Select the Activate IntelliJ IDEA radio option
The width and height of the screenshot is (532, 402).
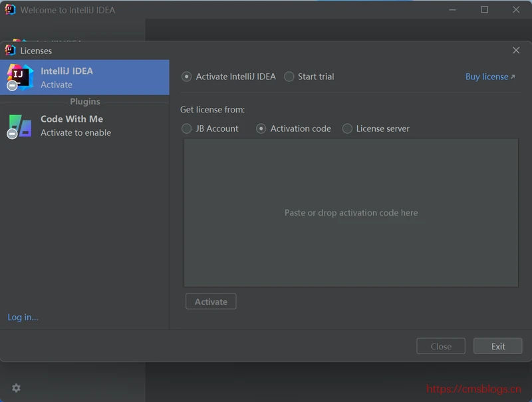click(x=187, y=77)
